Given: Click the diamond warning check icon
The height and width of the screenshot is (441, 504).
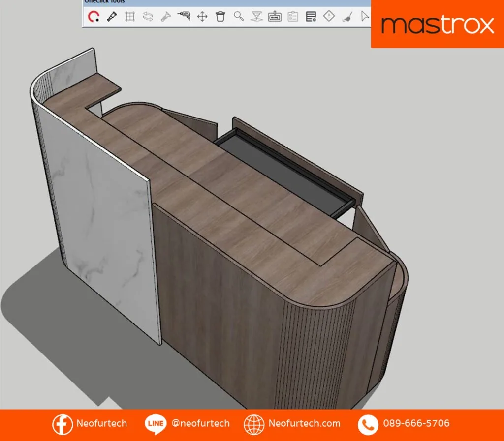Looking at the screenshot, I should (x=329, y=16).
